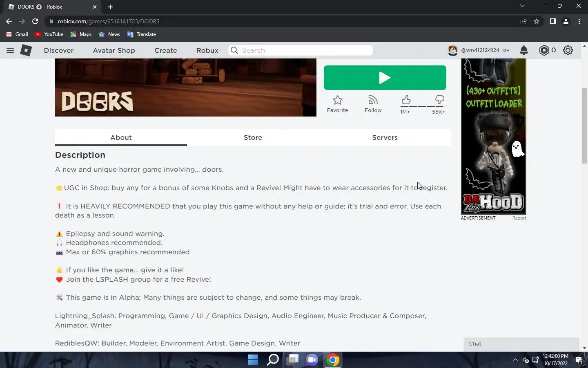Open the Discover page
Image resolution: width=588 pixels, height=368 pixels.
[59, 50]
